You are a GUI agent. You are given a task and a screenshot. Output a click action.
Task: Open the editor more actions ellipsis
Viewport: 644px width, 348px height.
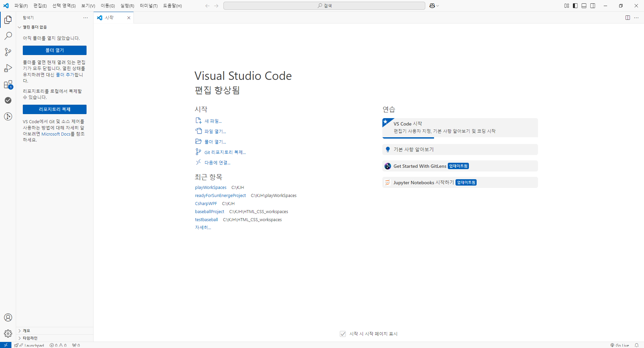pos(636,18)
